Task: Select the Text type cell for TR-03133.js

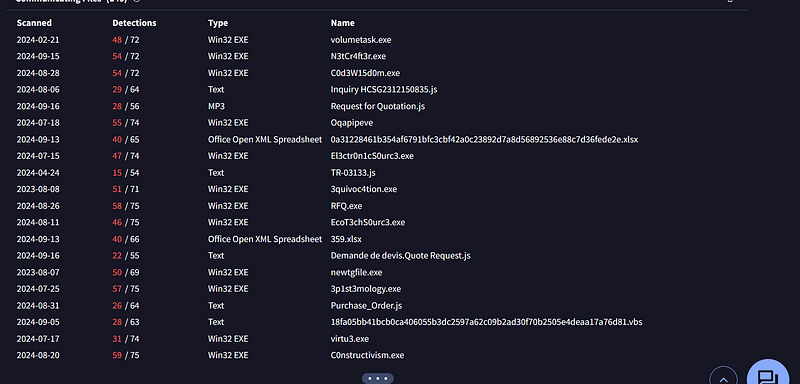Action: (216, 172)
